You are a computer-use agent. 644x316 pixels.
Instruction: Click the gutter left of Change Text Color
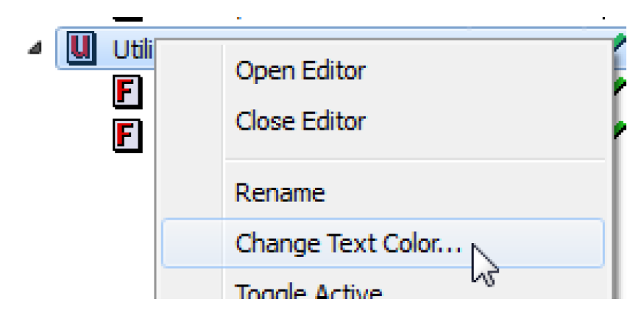pyautogui.click(x=190, y=243)
